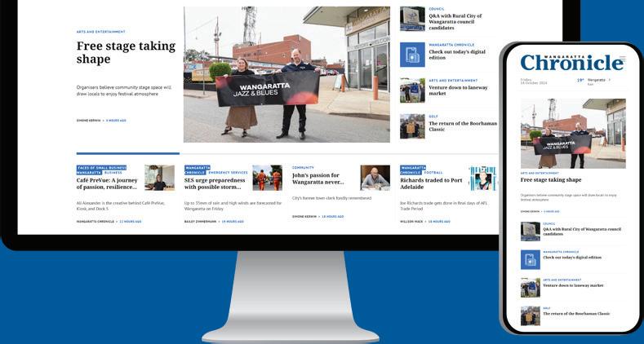Open the SES orange uniforms thumbnail
The width and height of the screenshot is (644, 344).
pyautogui.click(x=268, y=178)
